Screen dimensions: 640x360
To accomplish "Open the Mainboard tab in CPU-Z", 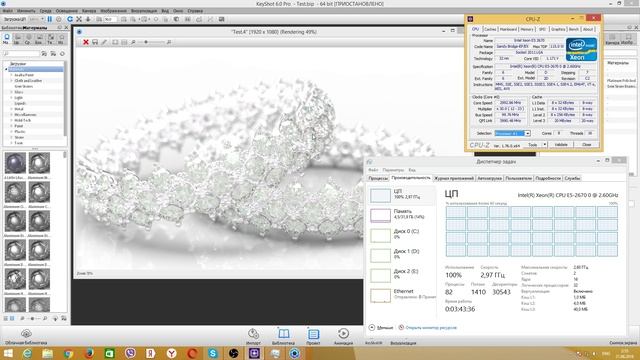I will [x=508, y=29].
